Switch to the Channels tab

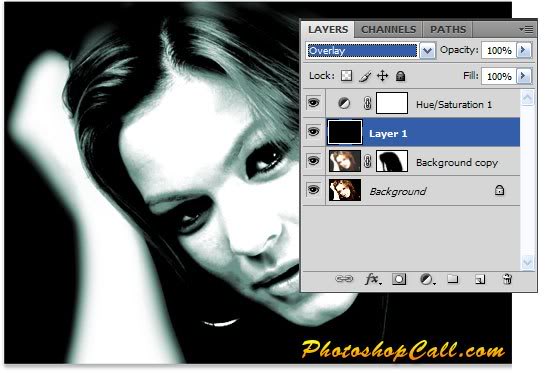click(x=388, y=30)
